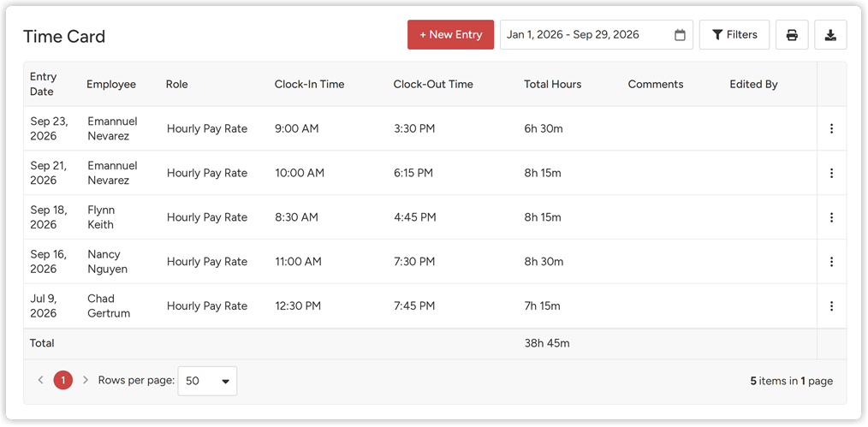Click the 7:45 PM clock-out cell
Screen dimensions: 868x427
pyautogui.click(x=414, y=305)
